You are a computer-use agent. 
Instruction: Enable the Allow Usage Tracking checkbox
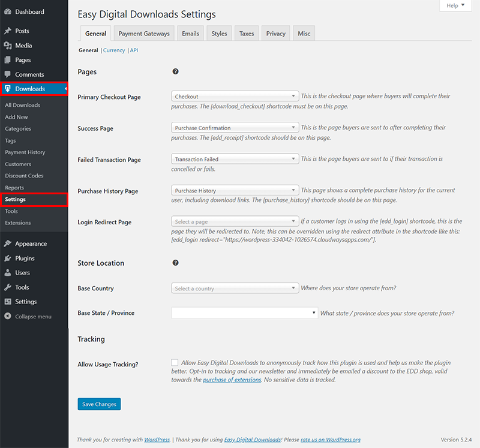pyautogui.click(x=175, y=363)
